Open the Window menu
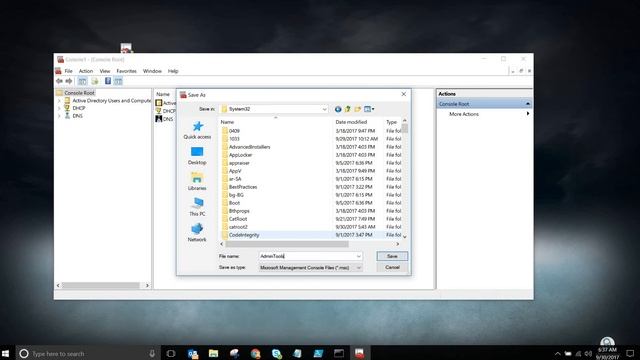Image resolution: width=640 pixels, height=360 pixels. (152, 71)
